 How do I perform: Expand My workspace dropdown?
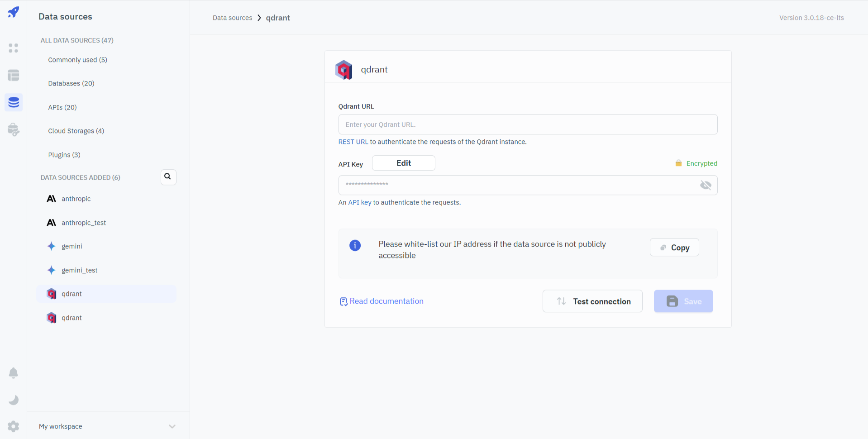point(172,426)
